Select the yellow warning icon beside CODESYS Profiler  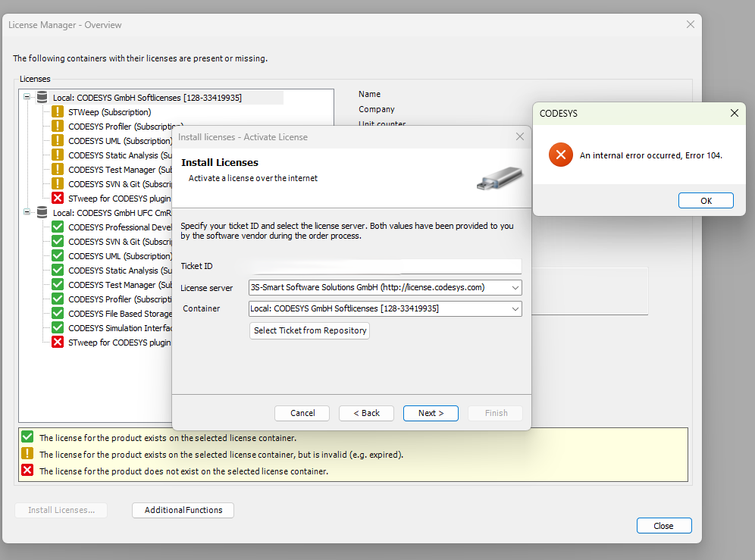(58, 126)
